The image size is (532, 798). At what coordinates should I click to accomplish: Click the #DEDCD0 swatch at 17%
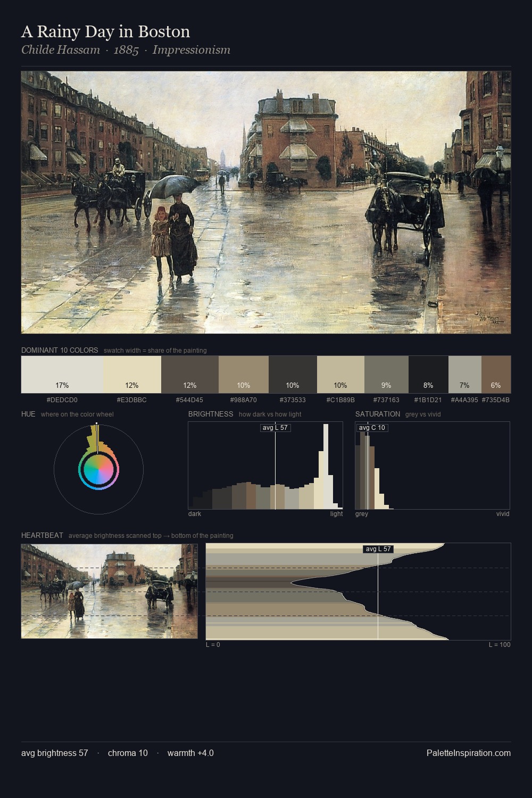pyautogui.click(x=62, y=375)
